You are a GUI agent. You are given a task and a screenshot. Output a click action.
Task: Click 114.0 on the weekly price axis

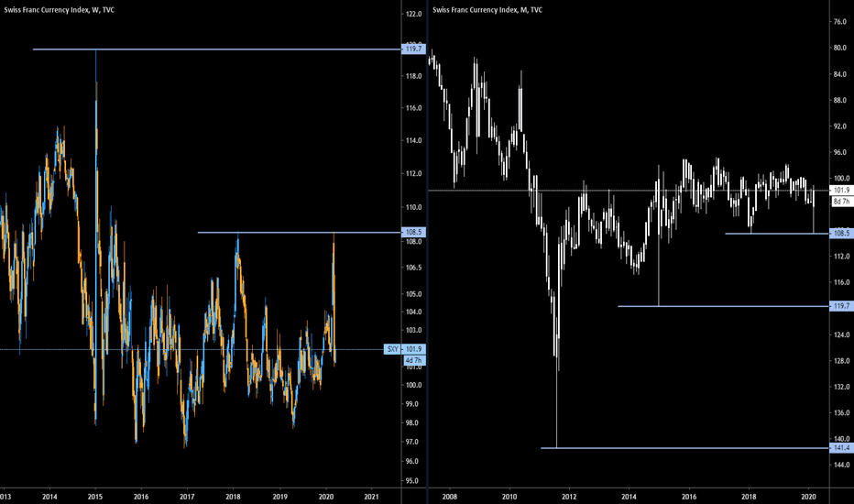pyautogui.click(x=414, y=140)
